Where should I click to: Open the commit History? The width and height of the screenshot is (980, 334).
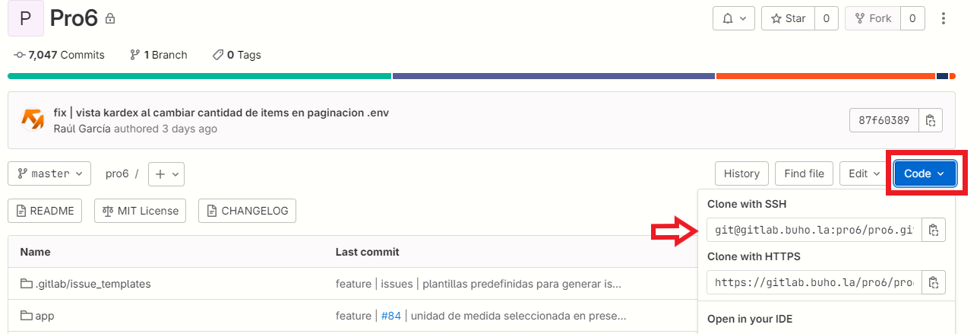coord(741,173)
